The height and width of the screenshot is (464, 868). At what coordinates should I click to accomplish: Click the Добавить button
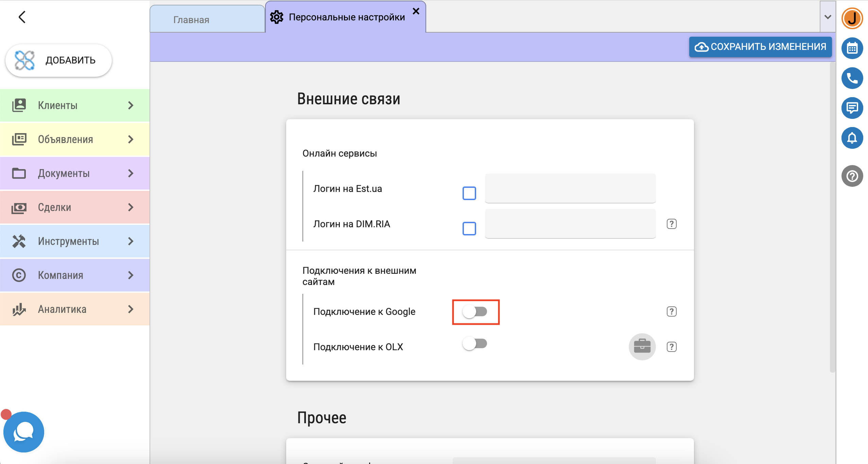point(58,60)
